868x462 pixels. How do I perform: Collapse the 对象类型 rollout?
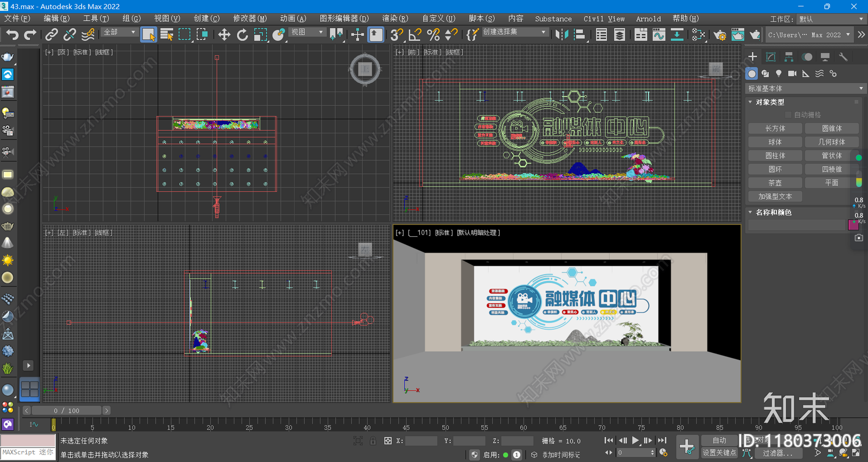click(770, 102)
